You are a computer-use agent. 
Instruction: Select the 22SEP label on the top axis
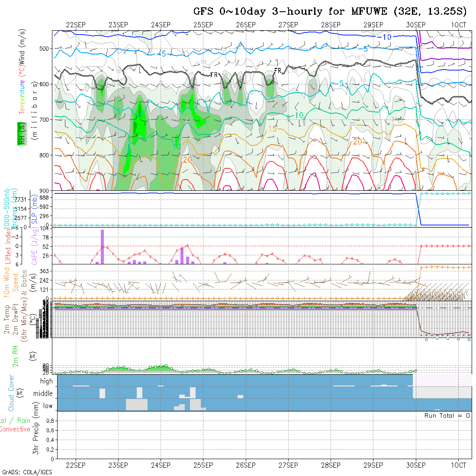pyautogui.click(x=76, y=25)
